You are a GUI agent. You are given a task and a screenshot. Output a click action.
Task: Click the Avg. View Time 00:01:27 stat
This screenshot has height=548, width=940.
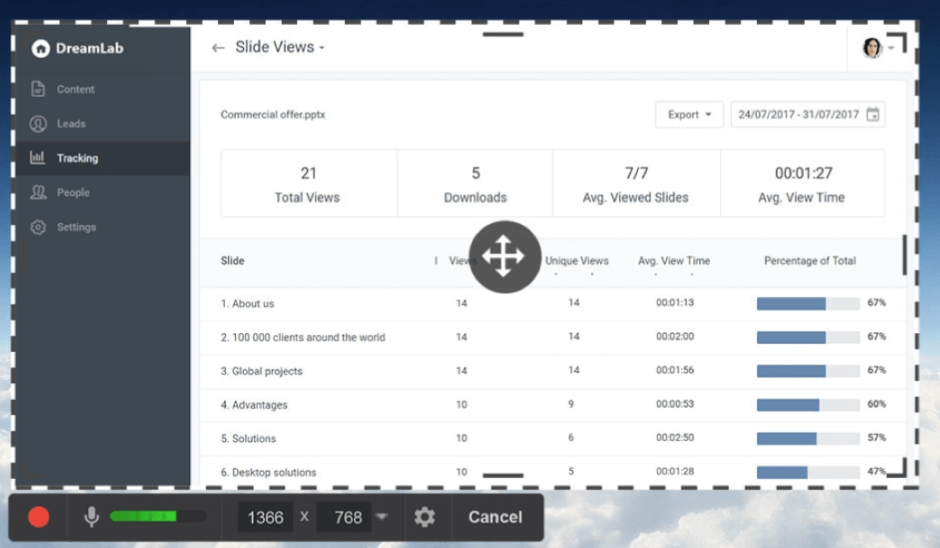[803, 183]
